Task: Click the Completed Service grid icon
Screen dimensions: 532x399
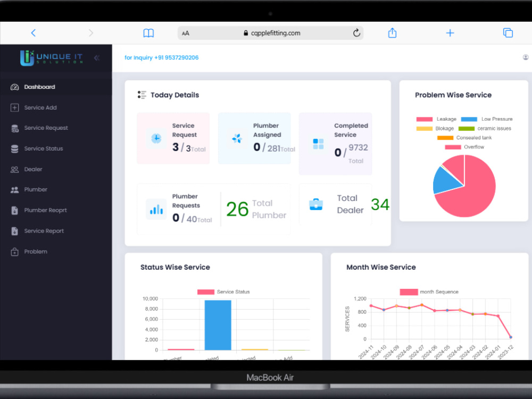Action: tap(318, 144)
